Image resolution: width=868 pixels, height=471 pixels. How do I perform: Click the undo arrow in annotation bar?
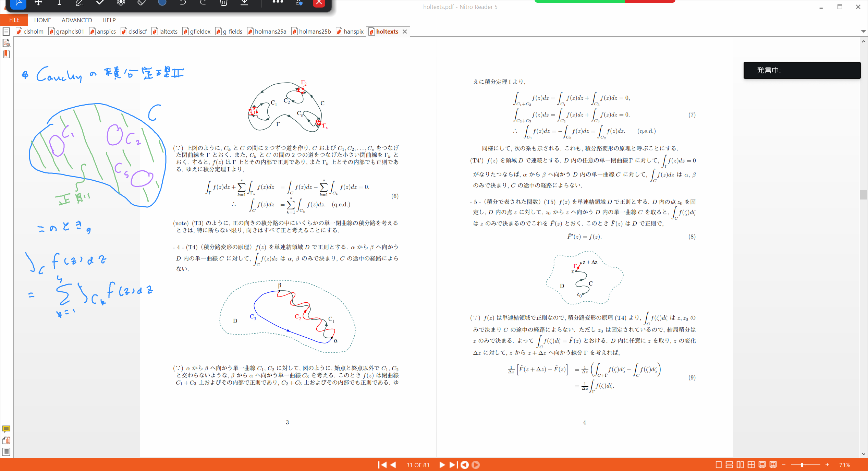[x=183, y=3]
